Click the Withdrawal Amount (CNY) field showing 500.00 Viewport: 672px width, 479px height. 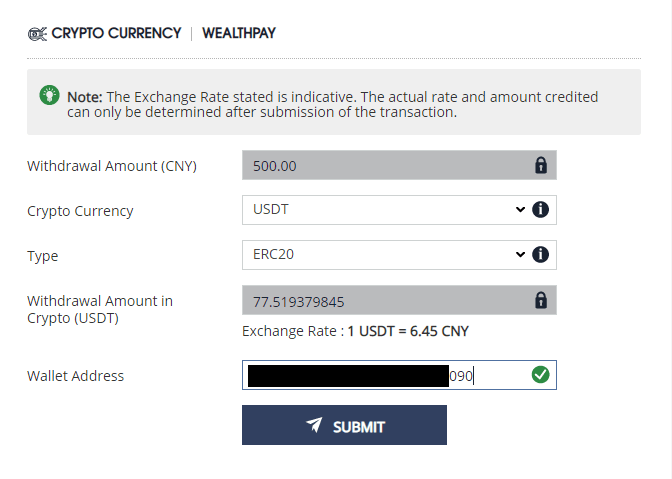[380, 165]
